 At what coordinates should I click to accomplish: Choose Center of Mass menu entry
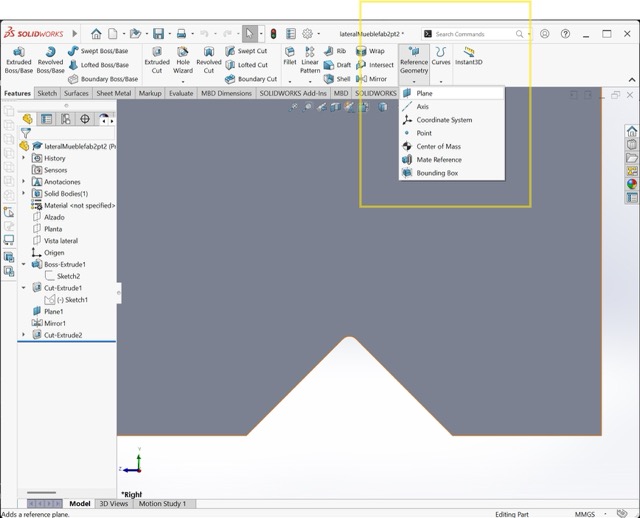point(452,147)
